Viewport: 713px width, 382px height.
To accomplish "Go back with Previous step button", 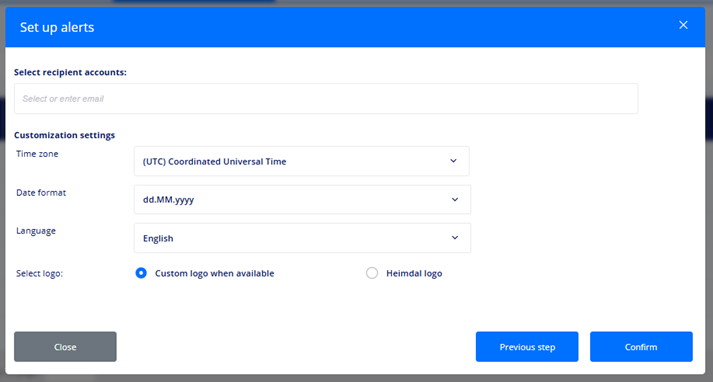I will pyautogui.click(x=527, y=347).
